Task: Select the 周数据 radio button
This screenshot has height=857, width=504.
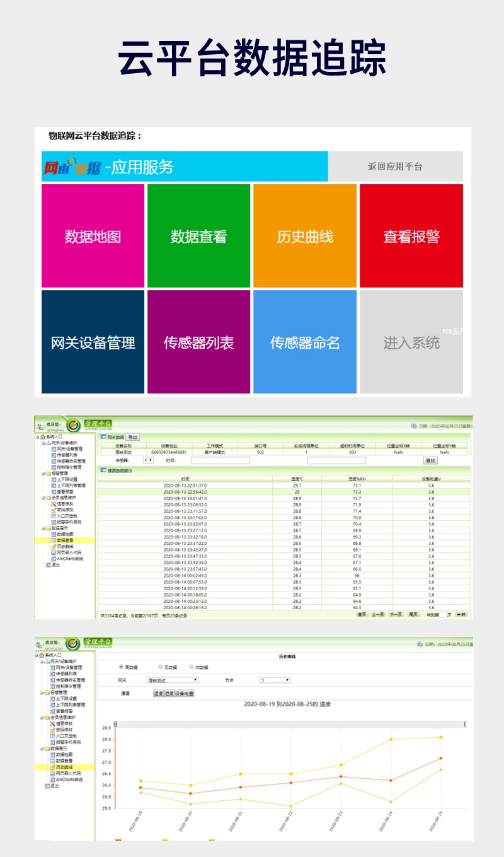Action: (121, 667)
